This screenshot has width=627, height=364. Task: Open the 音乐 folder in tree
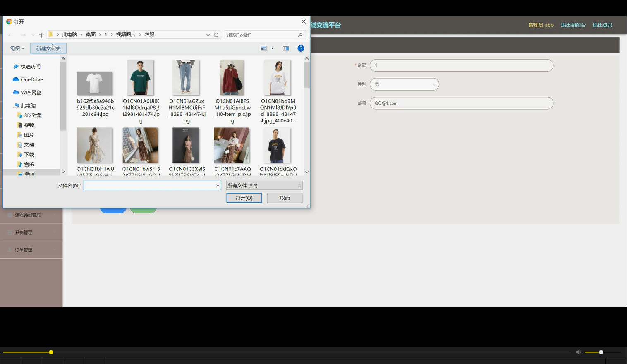(26, 164)
